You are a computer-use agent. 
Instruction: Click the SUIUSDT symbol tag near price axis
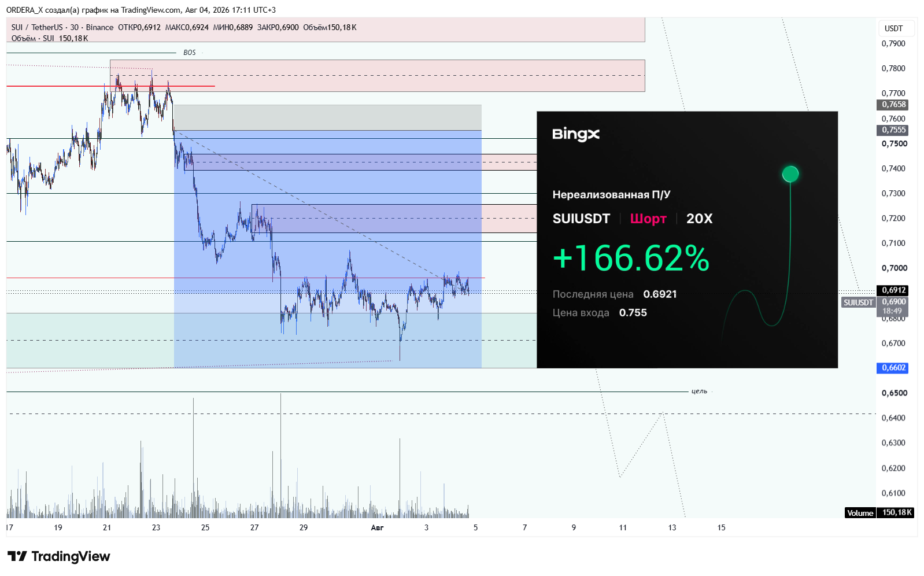tap(858, 302)
